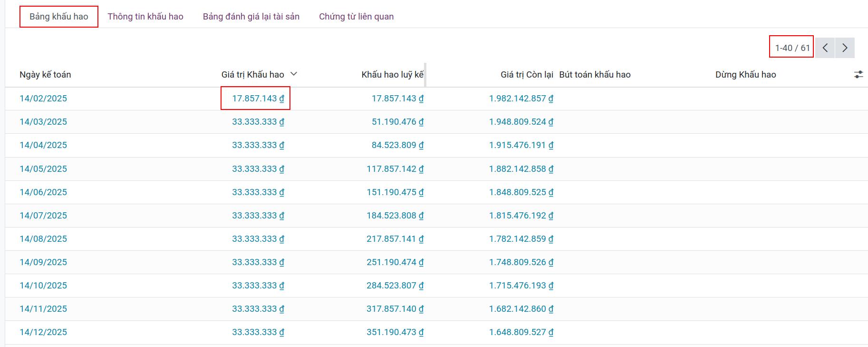
Task: Click accumulated depreciation 217.857.141 ₫
Action: 395,239
